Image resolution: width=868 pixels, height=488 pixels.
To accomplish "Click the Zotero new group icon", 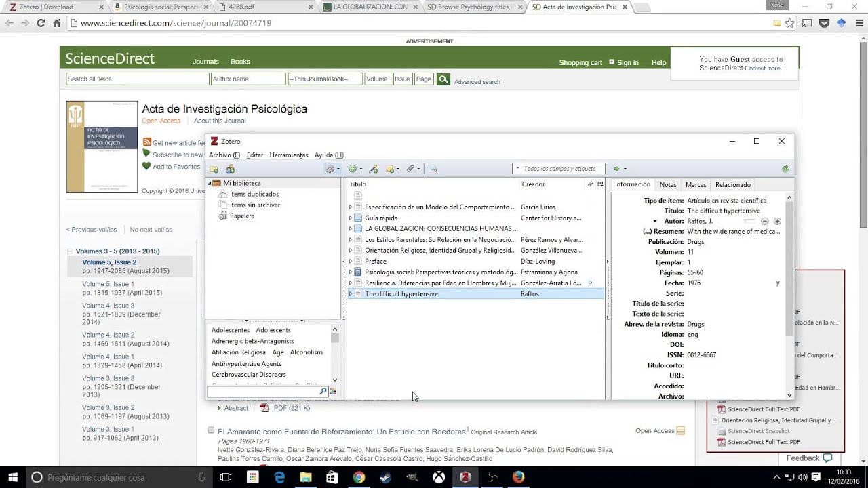I will click(230, 169).
